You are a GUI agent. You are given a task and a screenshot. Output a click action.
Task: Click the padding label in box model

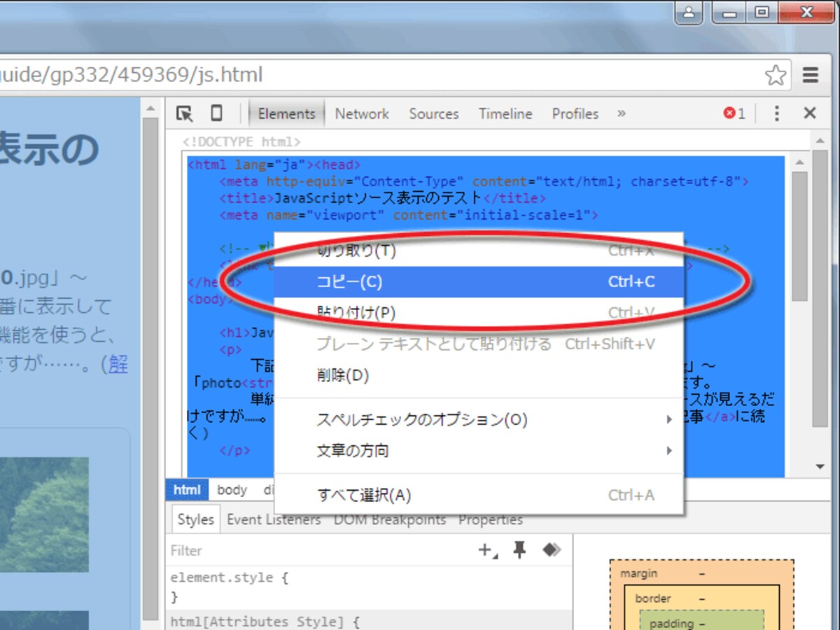coord(672,623)
